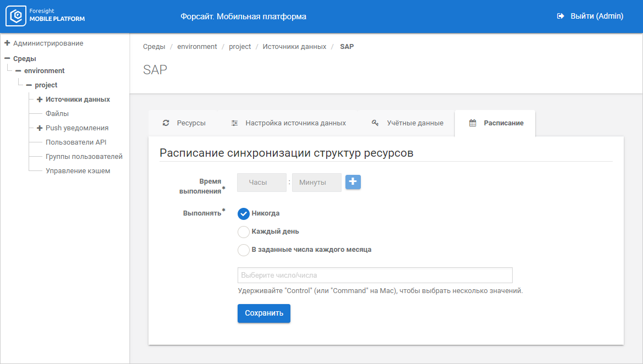643x364 pixels.
Task: Click the calendar icon on Расписание tab
Action: coord(472,123)
